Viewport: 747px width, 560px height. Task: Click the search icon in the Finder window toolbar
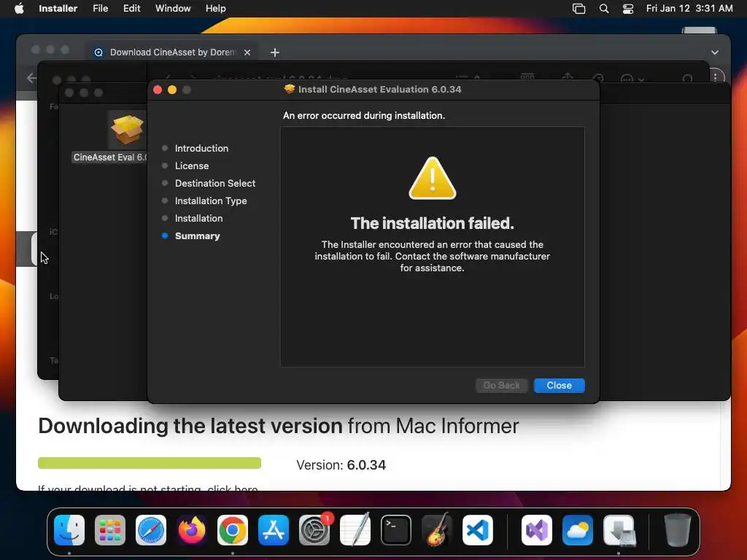pos(687,79)
